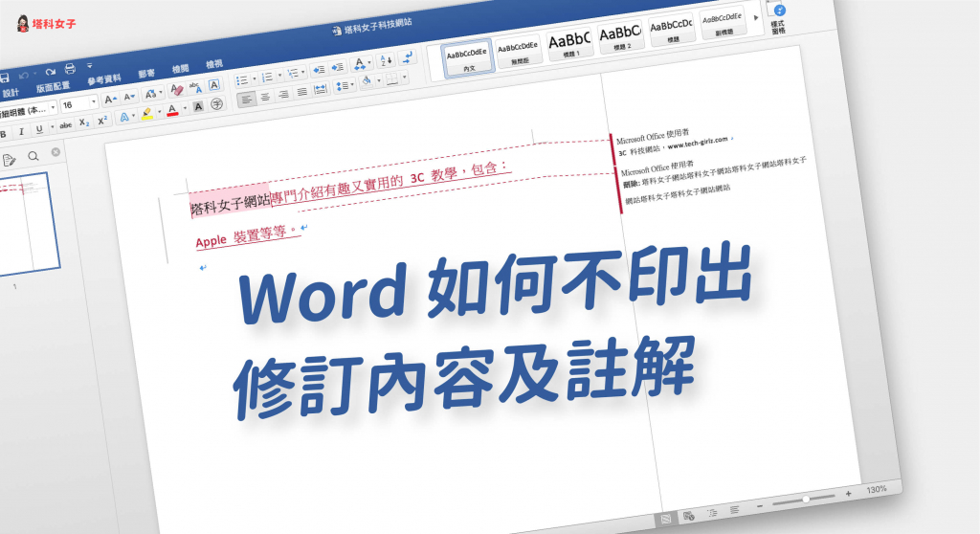980x534 pixels.
Task: Center-align the paragraph text
Action: 265,95
